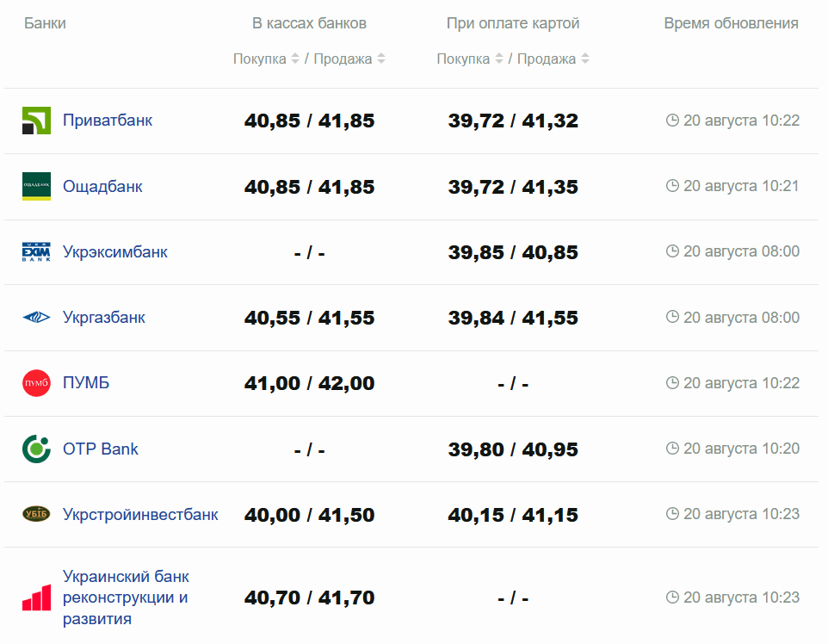This screenshot has height=644, width=828.
Task: Open the Приватбанк link
Action: [108, 121]
